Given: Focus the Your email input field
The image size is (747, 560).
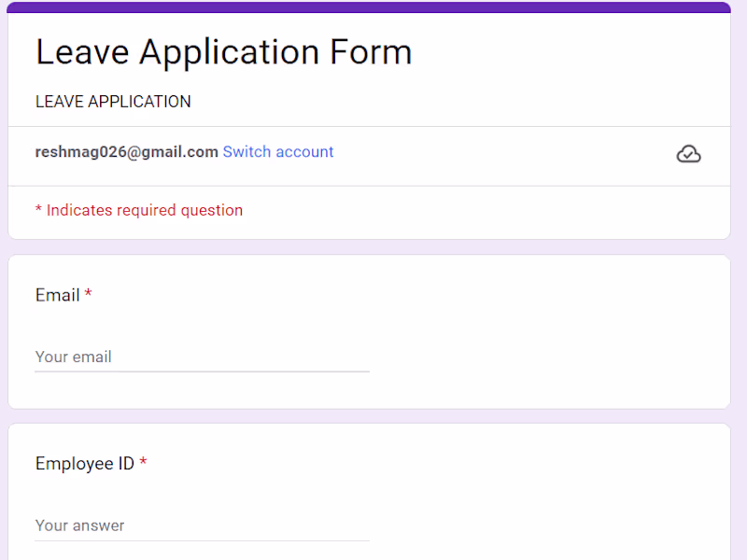Looking at the screenshot, I should tap(202, 357).
